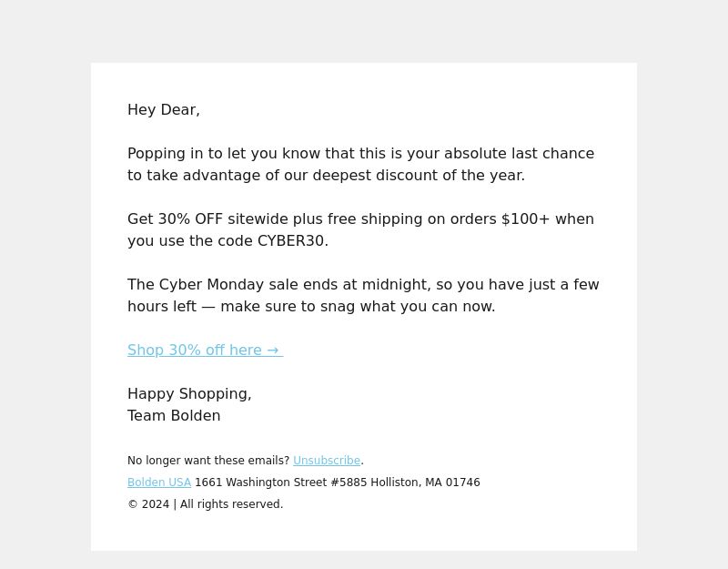The height and width of the screenshot is (569, 728).
Task: Click the Hey Dear greeting
Action: point(164,109)
